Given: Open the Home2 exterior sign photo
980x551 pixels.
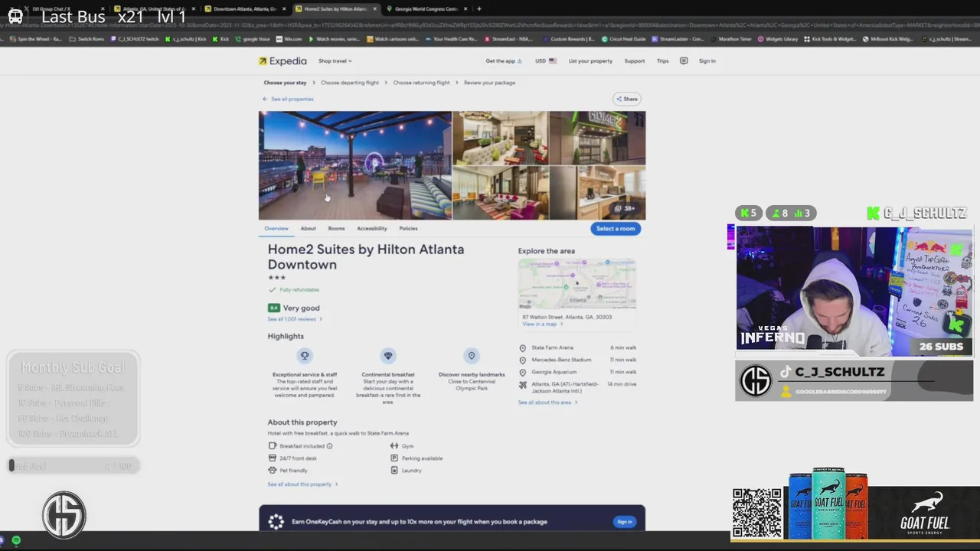Looking at the screenshot, I should pyautogui.click(x=597, y=138).
